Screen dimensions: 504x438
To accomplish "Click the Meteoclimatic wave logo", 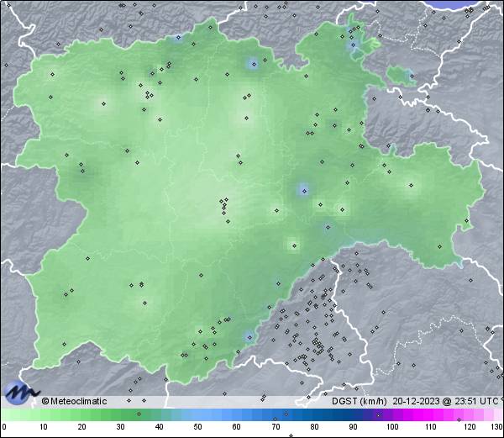I will pos(21,393).
